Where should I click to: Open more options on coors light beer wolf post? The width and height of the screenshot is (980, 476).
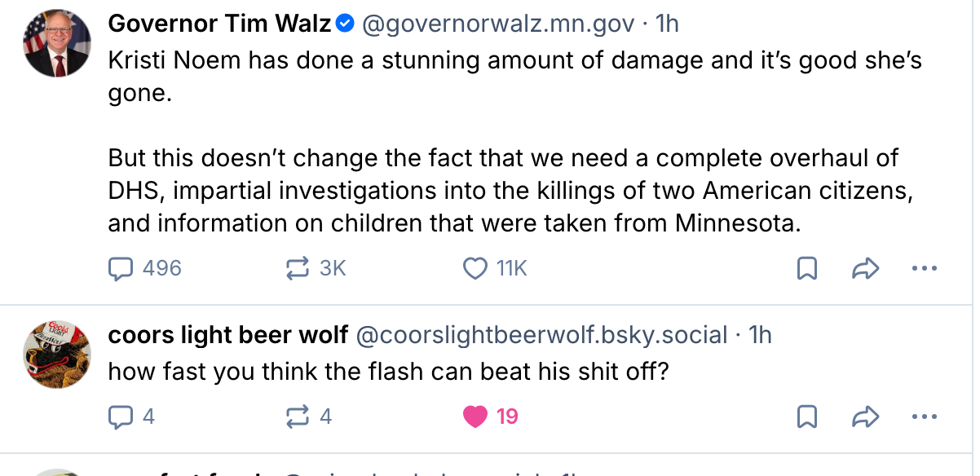[x=924, y=416]
